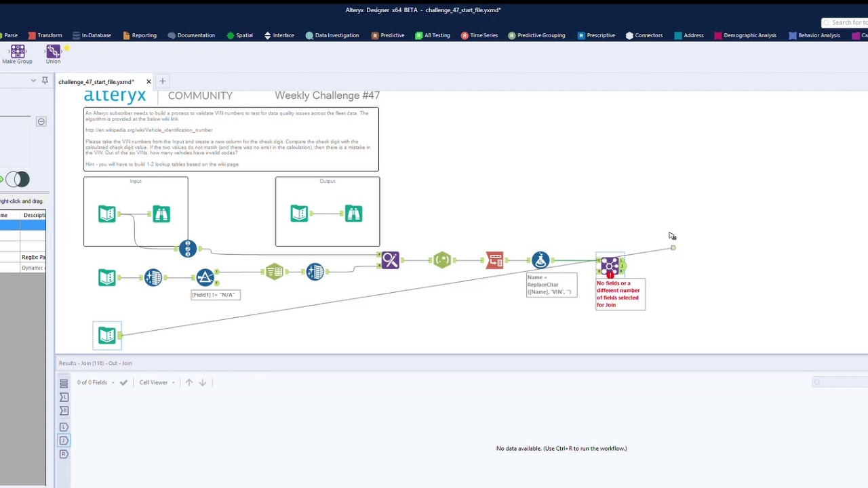Viewport: 868px width, 488px height.
Task: Click the Filter tool with Field1 expression
Action: [205, 277]
